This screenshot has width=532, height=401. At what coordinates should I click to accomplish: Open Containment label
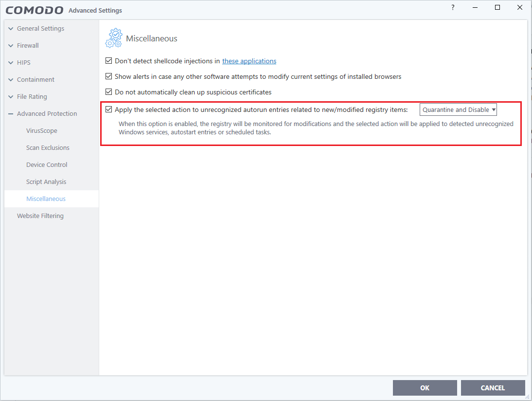[x=35, y=79]
